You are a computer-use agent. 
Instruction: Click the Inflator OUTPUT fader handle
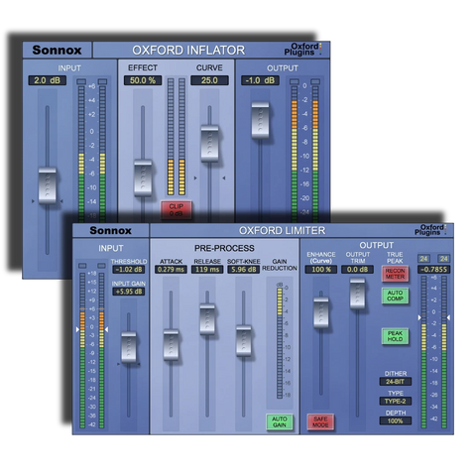[261, 120]
